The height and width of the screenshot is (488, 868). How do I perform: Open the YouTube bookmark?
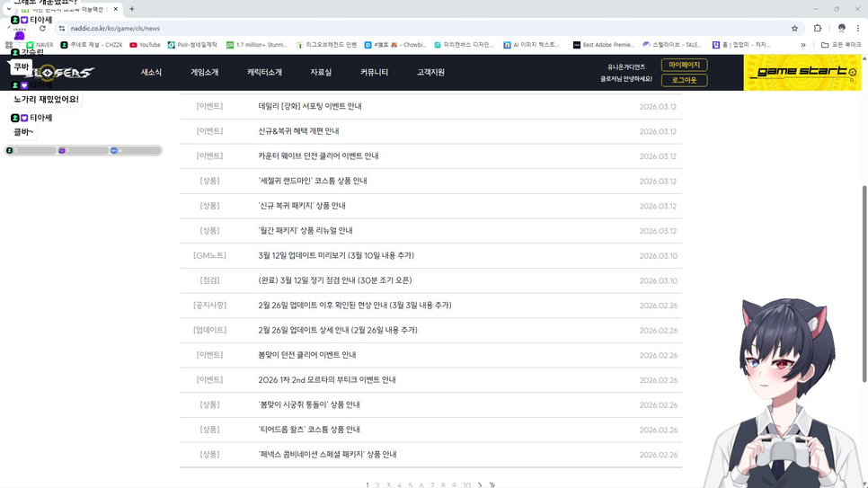[145, 44]
